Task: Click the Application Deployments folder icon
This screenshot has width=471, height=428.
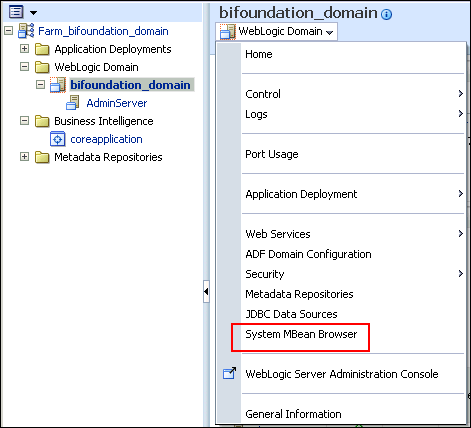Action: click(42, 49)
